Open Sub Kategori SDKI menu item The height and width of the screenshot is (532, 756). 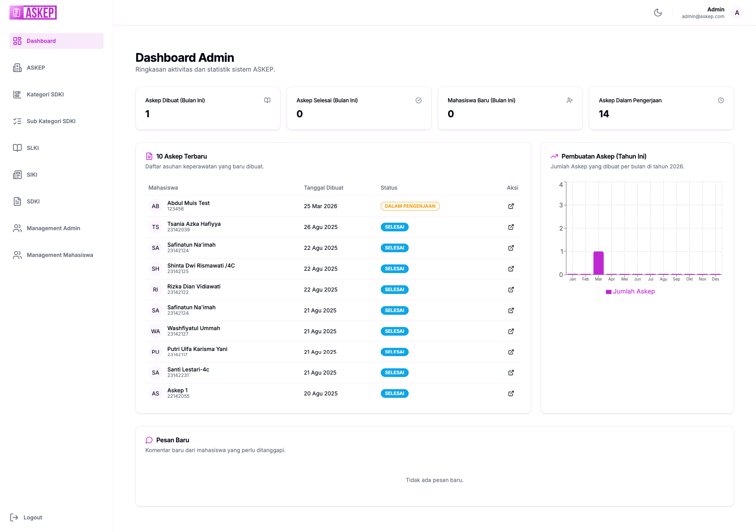51,121
